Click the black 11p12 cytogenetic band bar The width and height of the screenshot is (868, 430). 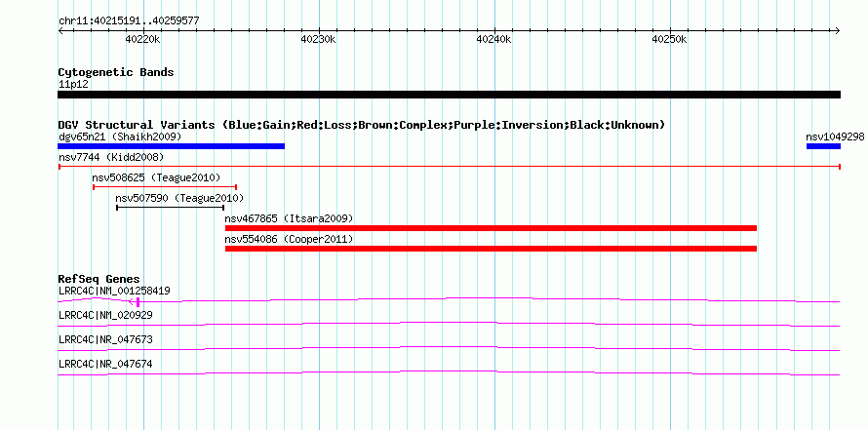449,95
